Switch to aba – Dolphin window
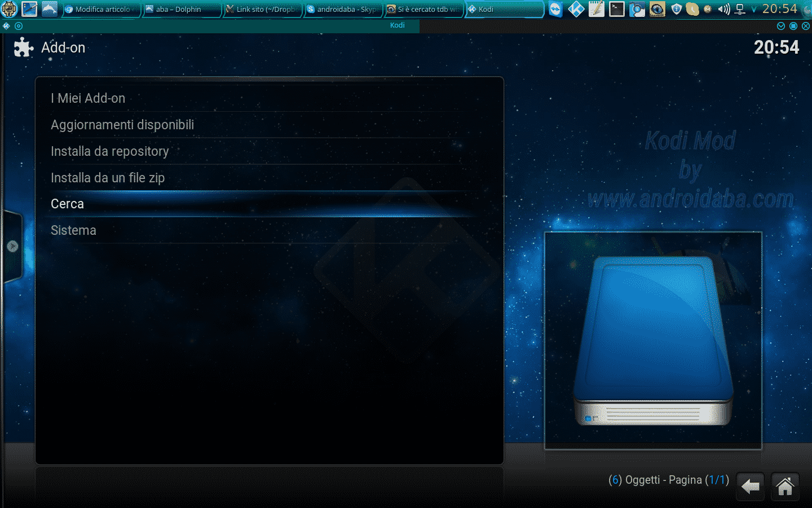 (x=181, y=10)
